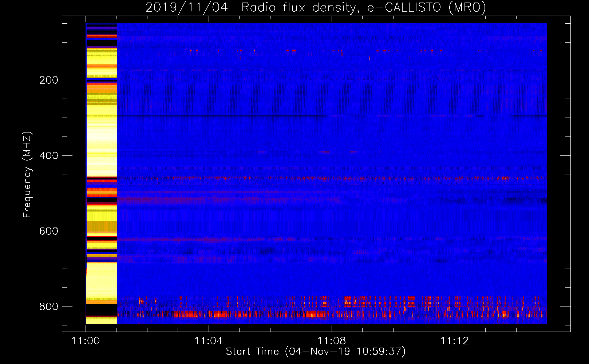Click the '400' frequency tick label

[49, 156]
